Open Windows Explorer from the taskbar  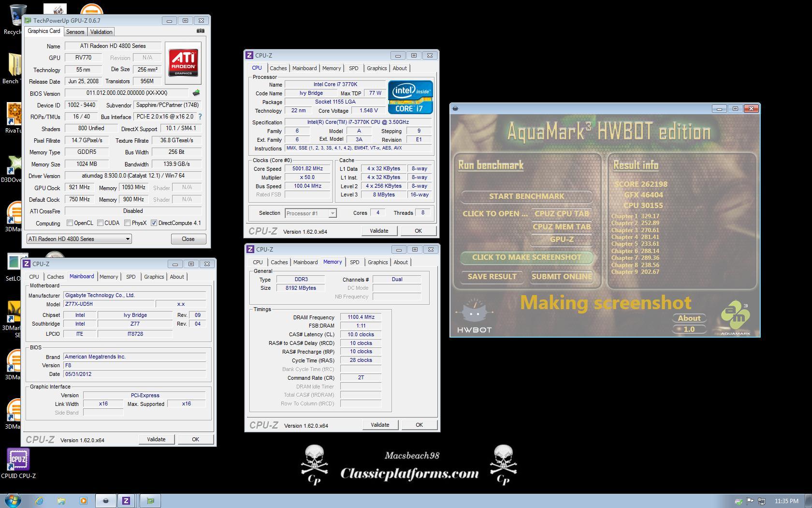pos(61,501)
